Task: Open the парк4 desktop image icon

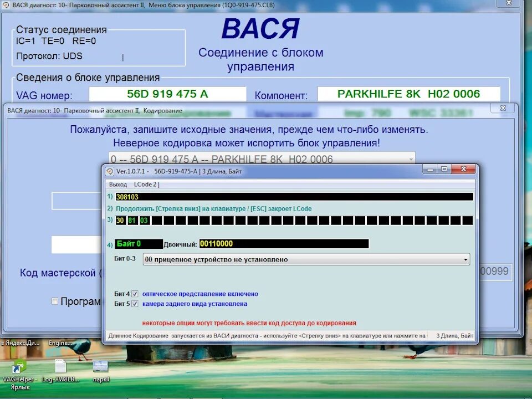Action: click(101, 371)
